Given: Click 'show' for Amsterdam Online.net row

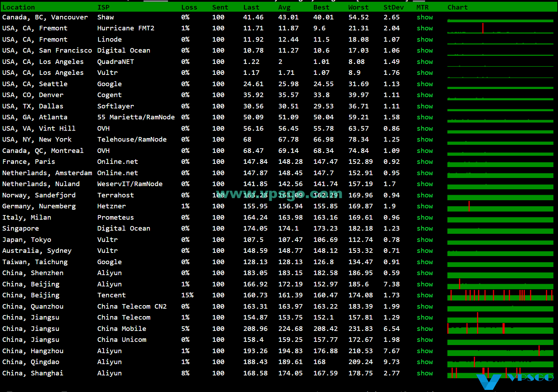Looking at the screenshot, I should (424, 173).
